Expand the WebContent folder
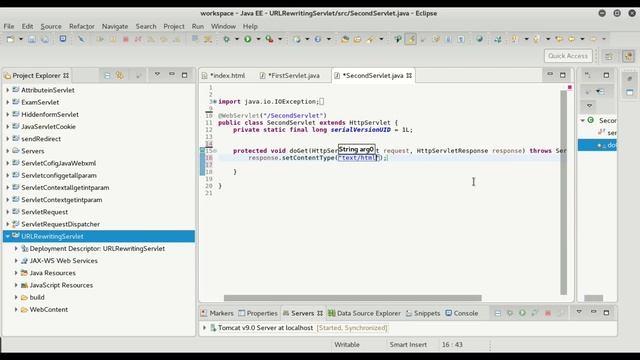This screenshot has height=360, width=640. (16, 309)
